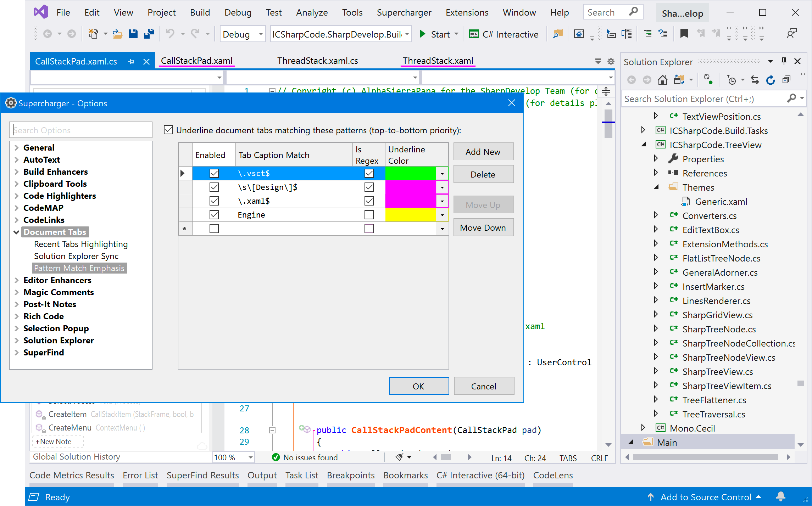Switch to CallStackPad.xaml tab

pos(196,61)
